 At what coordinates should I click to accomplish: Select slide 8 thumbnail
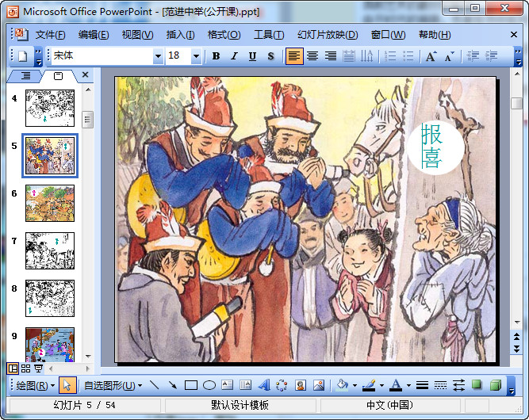click(50, 298)
